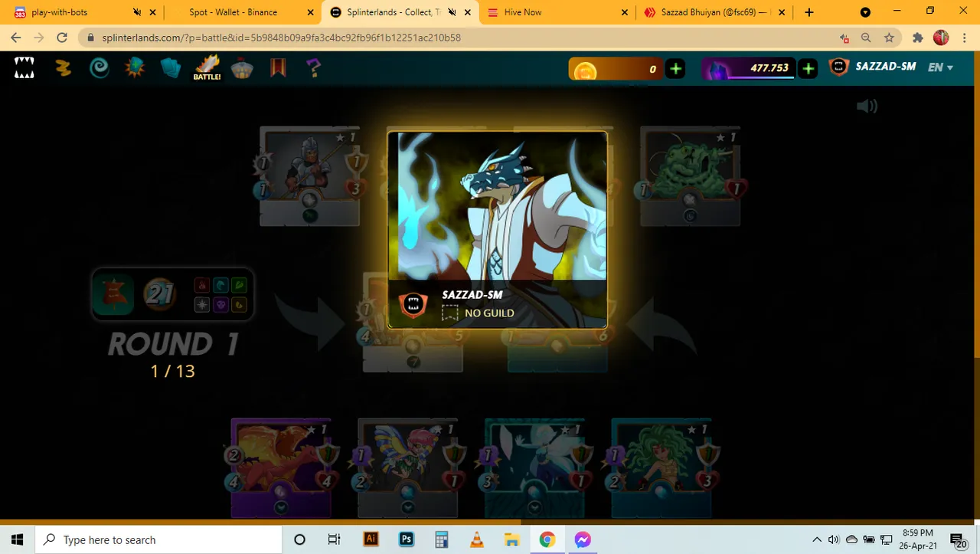Open Chrome three-dot menu
Screen dimensions: 980x554
[964, 38]
